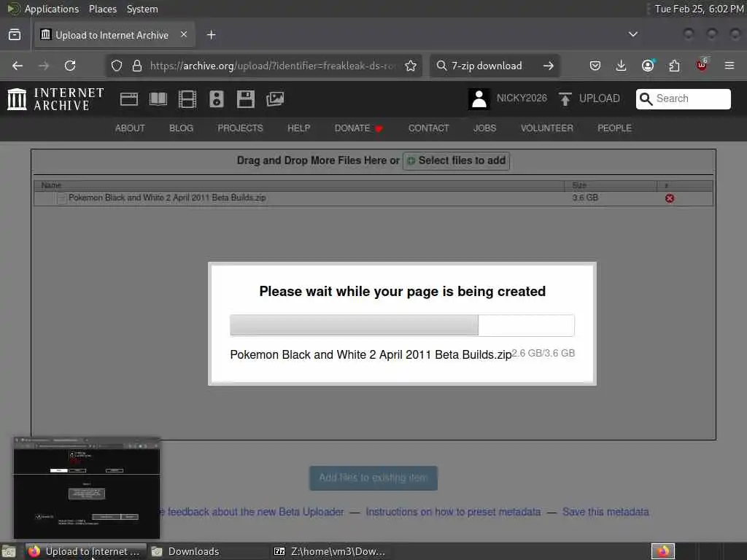Click the Upload to Internet taskbar button
Screen dimensions: 747x560
coord(86,551)
